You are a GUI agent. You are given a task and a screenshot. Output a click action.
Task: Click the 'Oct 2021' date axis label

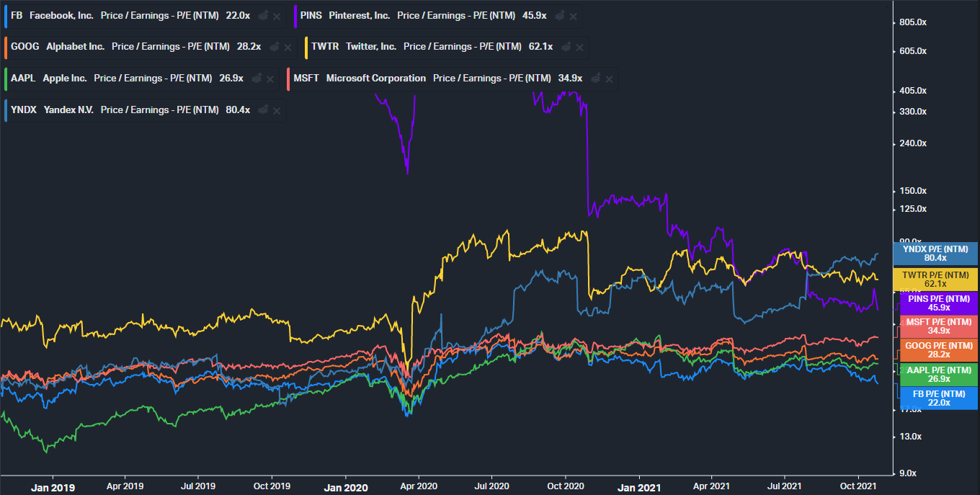pyautogui.click(x=857, y=486)
